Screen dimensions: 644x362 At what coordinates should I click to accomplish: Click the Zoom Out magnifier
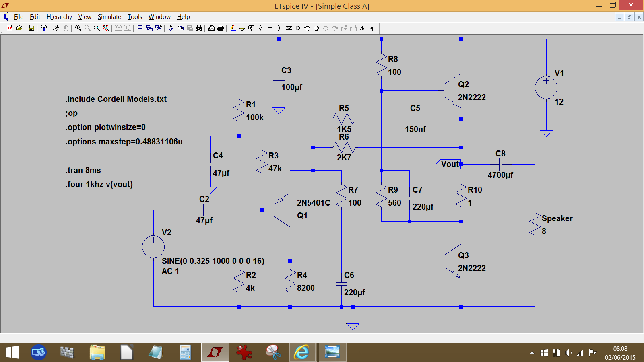coord(97,28)
